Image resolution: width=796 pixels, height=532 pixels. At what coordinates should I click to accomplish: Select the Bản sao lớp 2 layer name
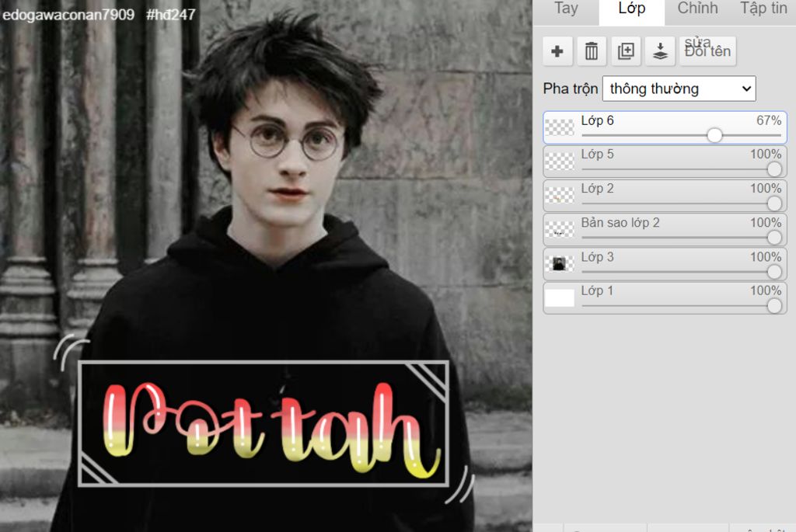[x=620, y=223]
